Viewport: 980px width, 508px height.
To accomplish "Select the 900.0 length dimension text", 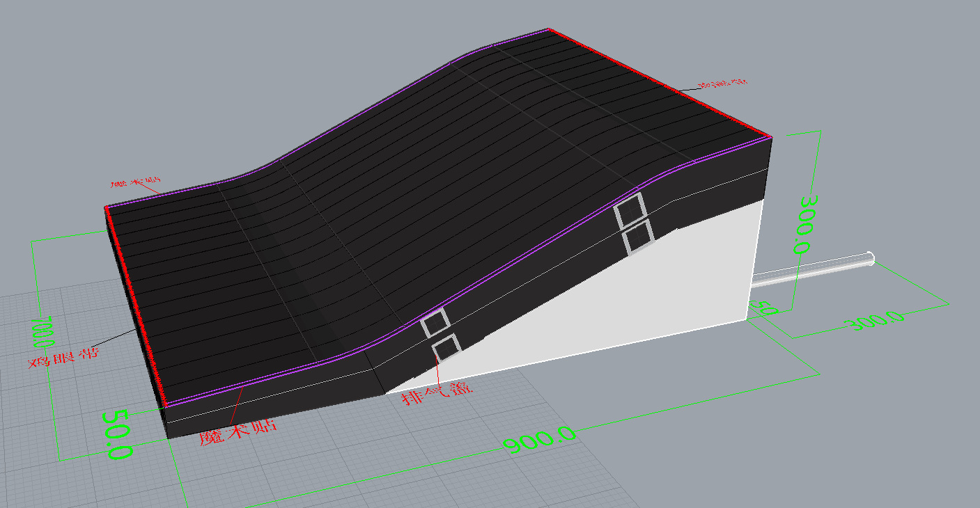I will (x=540, y=440).
